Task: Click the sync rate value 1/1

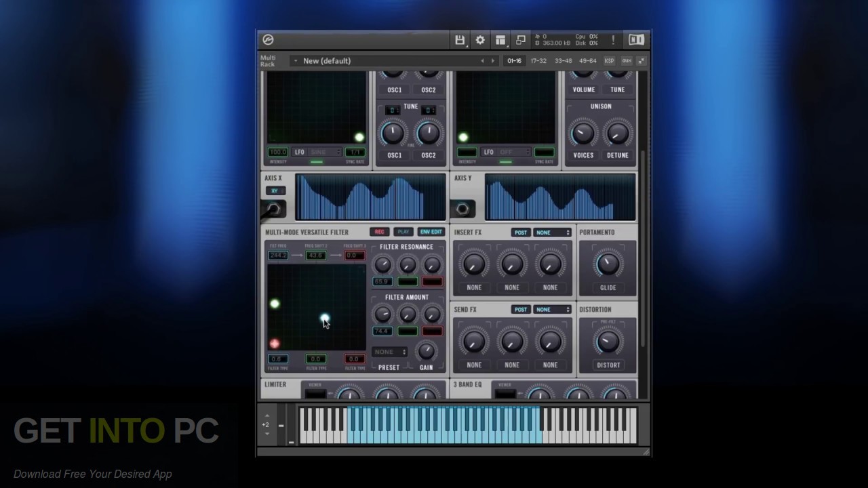Action: tap(355, 152)
